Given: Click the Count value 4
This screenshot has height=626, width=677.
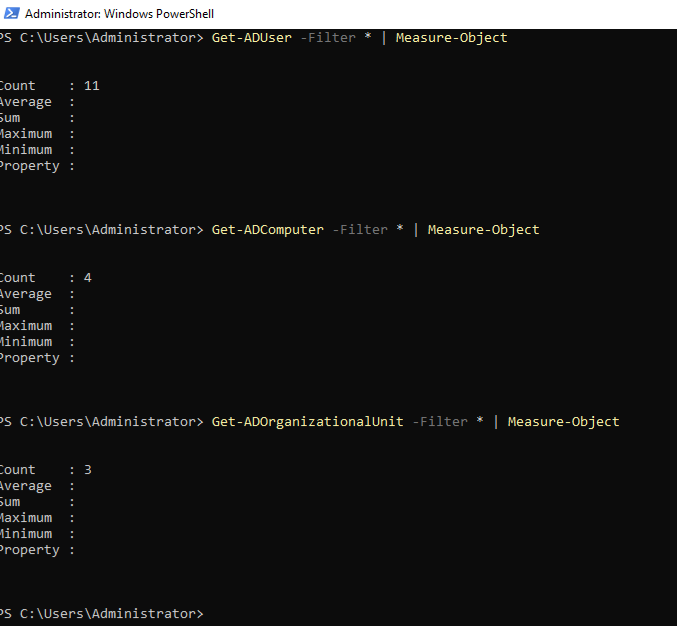Looking at the screenshot, I should coord(88,278).
